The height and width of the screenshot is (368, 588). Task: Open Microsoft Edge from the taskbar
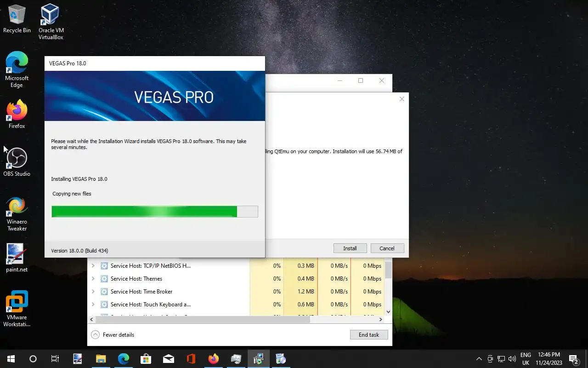tap(123, 359)
